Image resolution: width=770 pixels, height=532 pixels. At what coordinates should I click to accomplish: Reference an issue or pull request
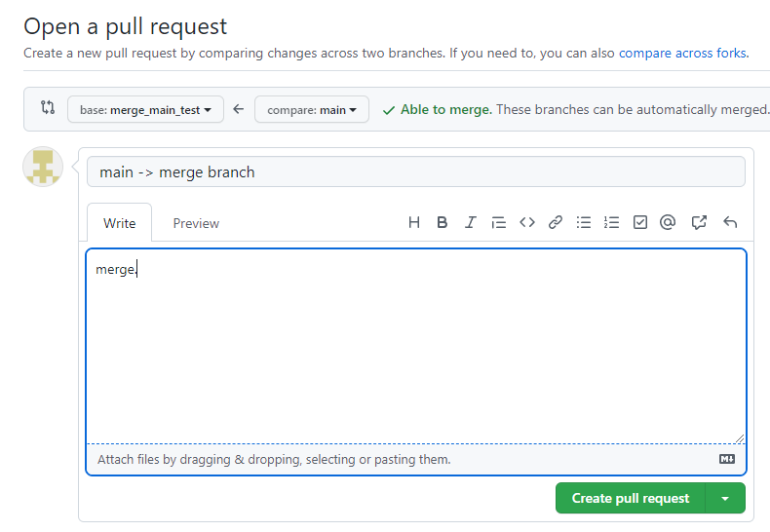pos(699,223)
